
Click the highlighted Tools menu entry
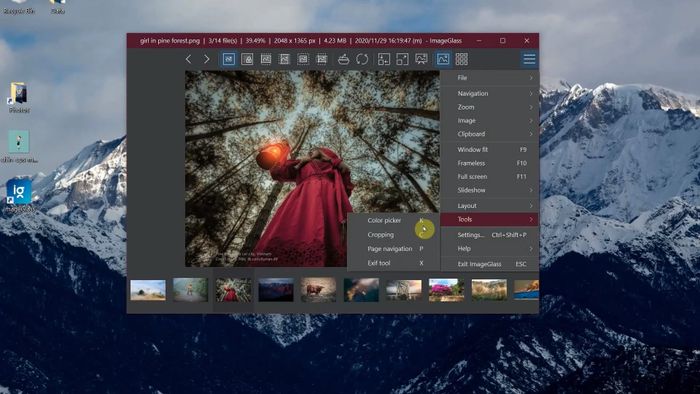coord(490,219)
